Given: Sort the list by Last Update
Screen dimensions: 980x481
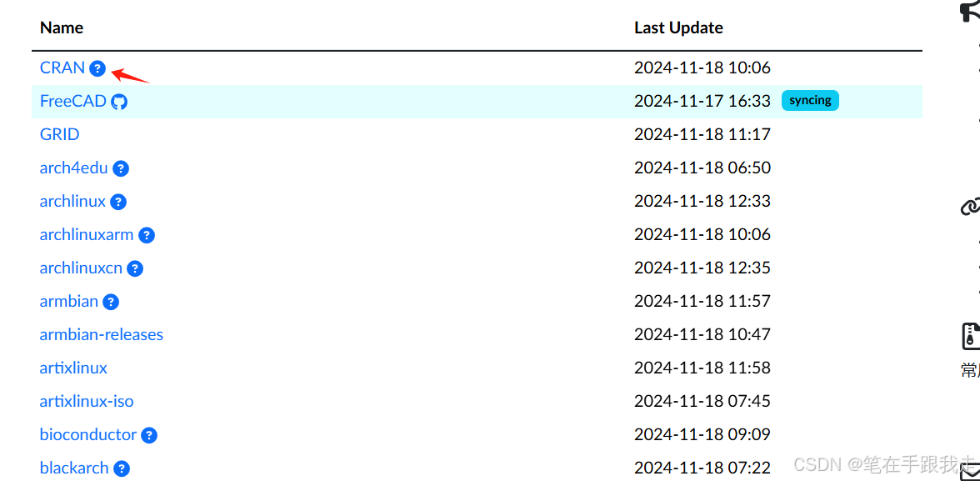Looking at the screenshot, I should 678,28.
